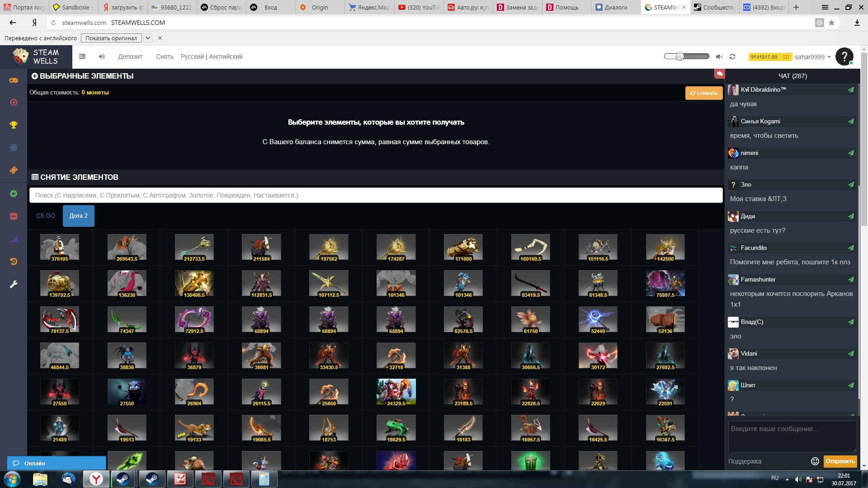Switch language to Русский
The image size is (868, 488).
coord(192,56)
